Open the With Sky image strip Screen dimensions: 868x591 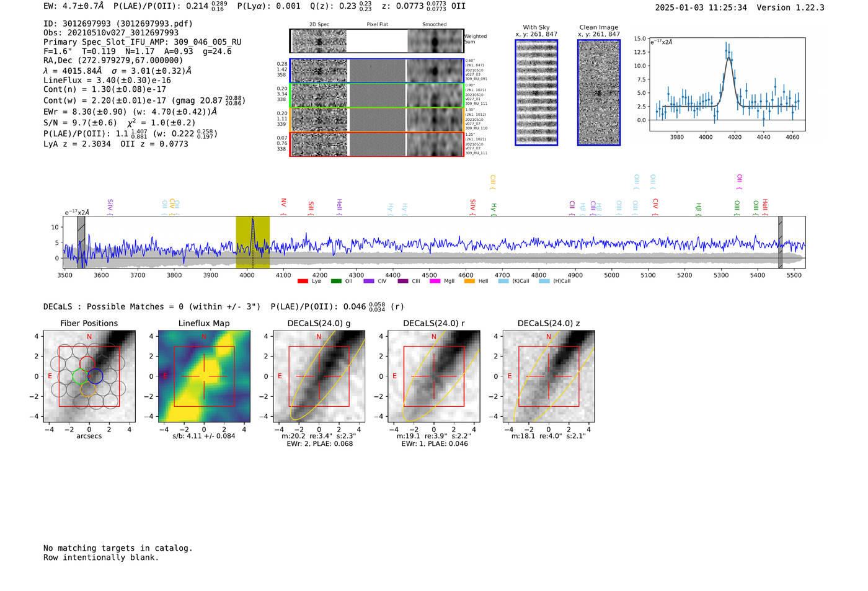click(536, 92)
